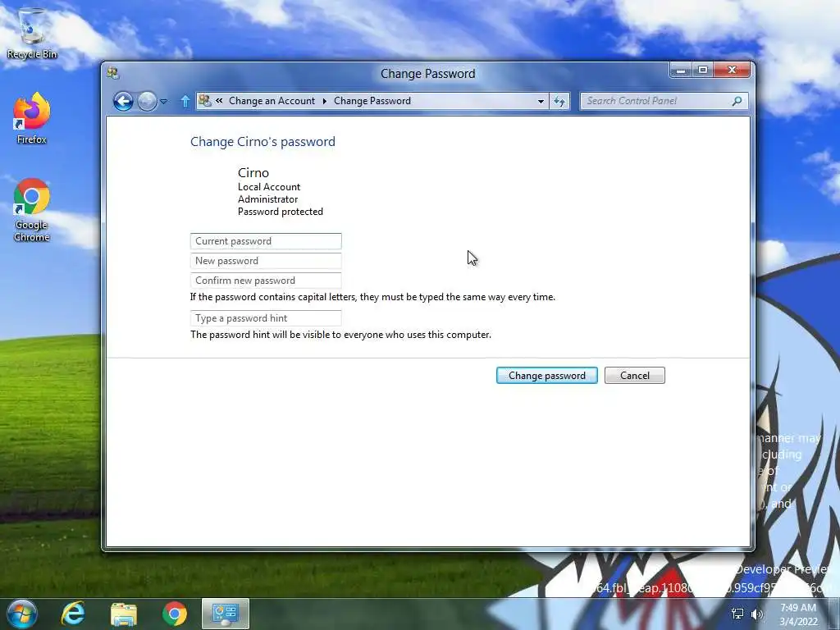Screen dimensions: 840x630
Task: Go up one level with Up arrow
Action: tap(185, 101)
